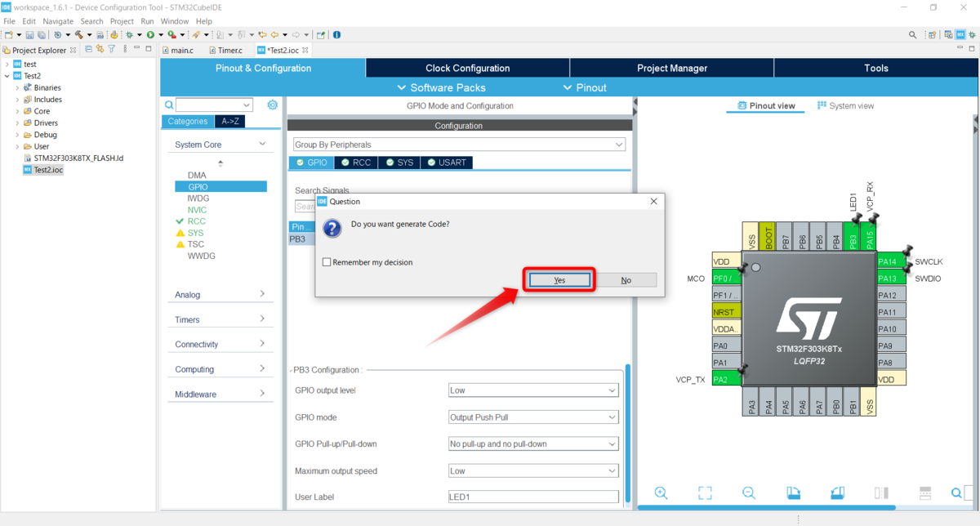Open the Clock Configuration tab
This screenshot has width=980, height=526.
(467, 68)
